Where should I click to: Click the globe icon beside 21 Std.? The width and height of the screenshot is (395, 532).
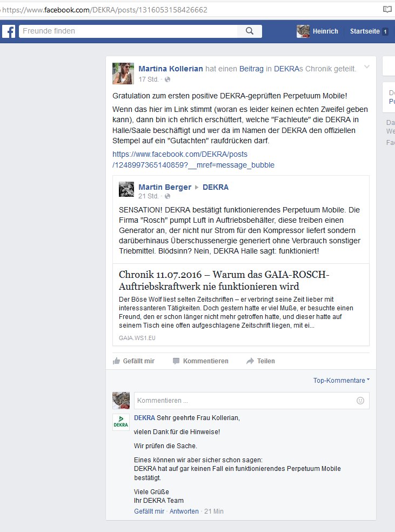pos(168,196)
